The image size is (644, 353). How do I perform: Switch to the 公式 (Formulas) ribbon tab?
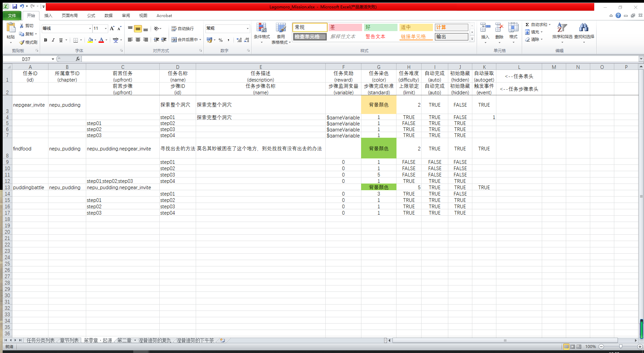tap(91, 16)
